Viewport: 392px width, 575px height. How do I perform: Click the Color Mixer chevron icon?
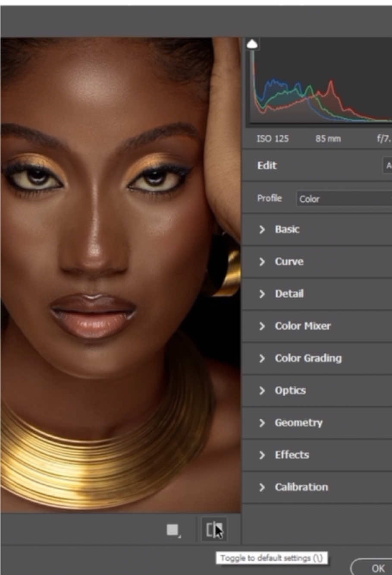(262, 326)
